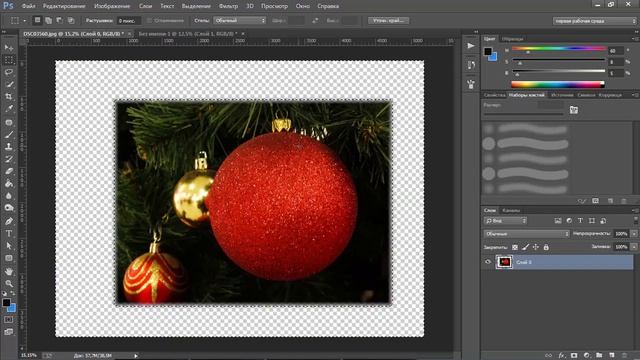Viewport: 640px width, 360px height.
Task: Open the Изображение menu
Action: [112, 6]
